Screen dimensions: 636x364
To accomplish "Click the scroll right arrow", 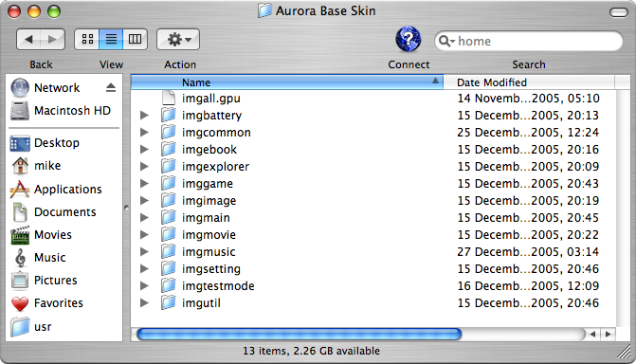I will (x=608, y=335).
